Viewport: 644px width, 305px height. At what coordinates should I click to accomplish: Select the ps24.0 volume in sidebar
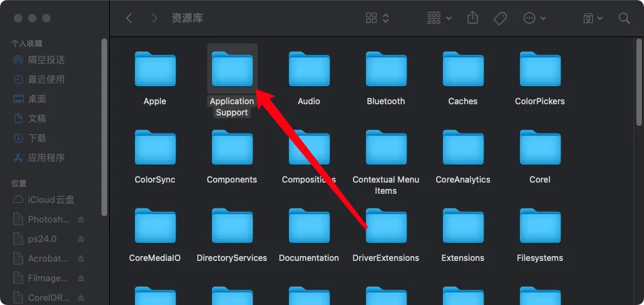point(42,239)
